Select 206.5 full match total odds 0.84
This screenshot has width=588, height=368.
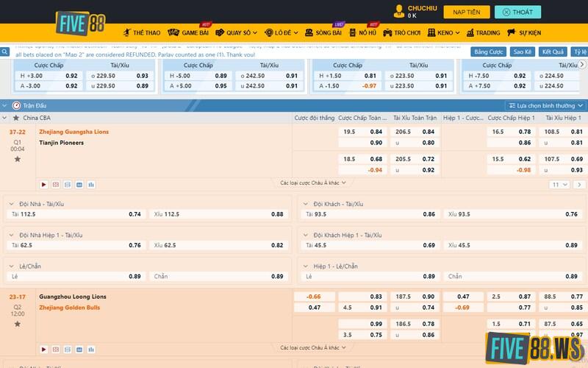tap(415, 132)
